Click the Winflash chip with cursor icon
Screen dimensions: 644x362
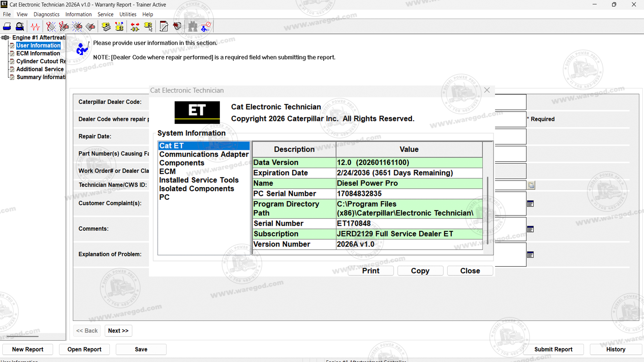pos(148,26)
